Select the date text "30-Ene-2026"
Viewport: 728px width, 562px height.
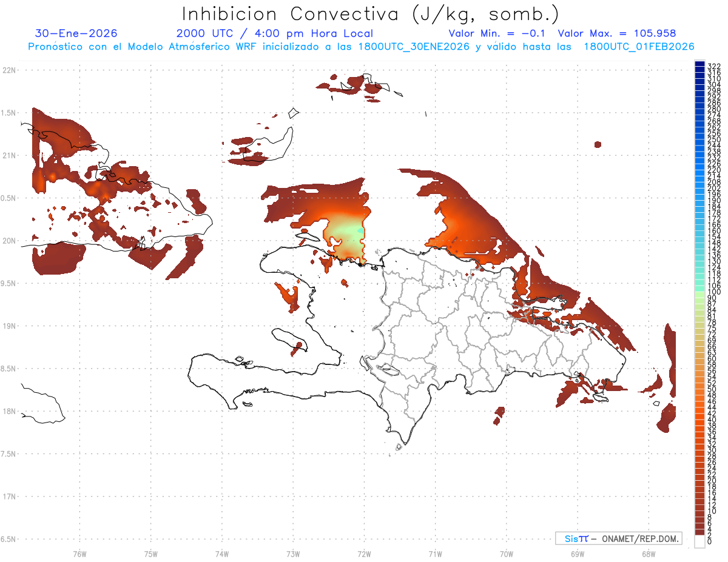pos(76,33)
